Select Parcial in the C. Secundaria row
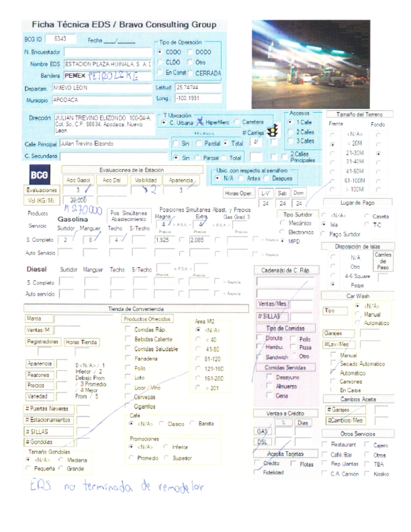This screenshot has height=532, width=411. [x=197, y=158]
